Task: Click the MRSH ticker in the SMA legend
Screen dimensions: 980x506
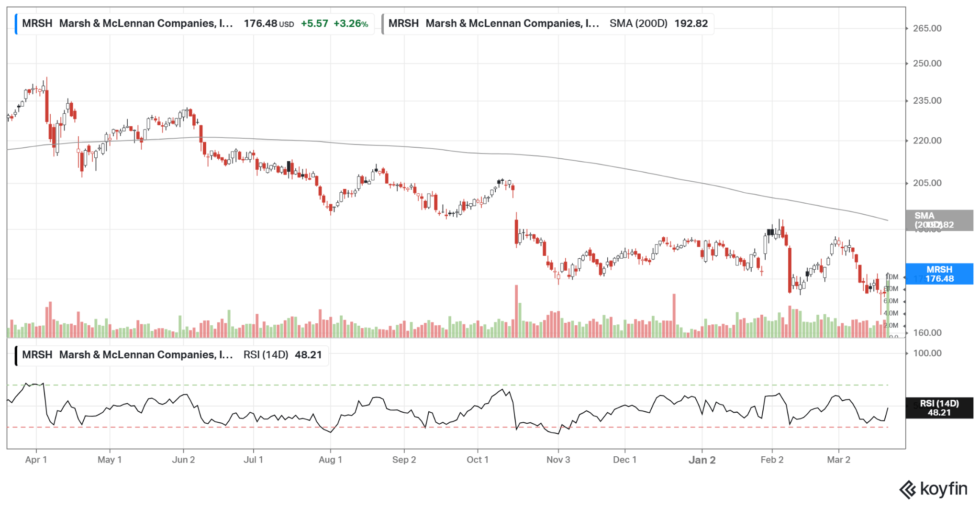Action: [403, 23]
